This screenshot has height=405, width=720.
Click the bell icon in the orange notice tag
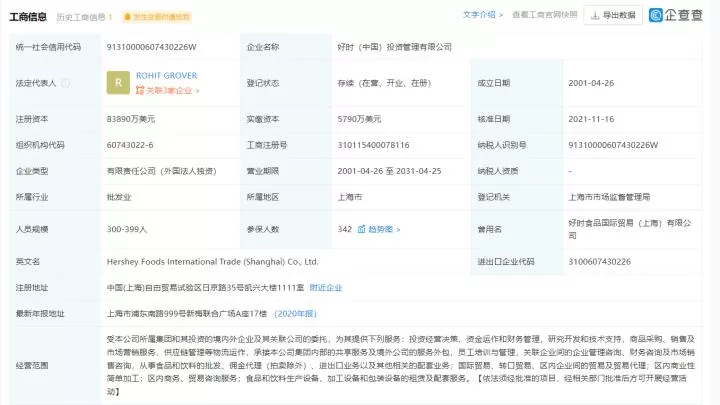(128, 17)
